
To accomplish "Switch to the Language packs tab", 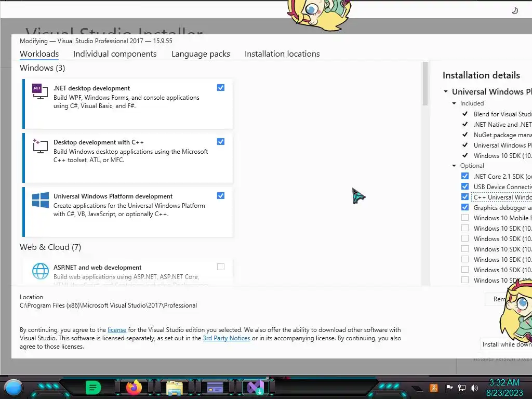I will pos(201,54).
